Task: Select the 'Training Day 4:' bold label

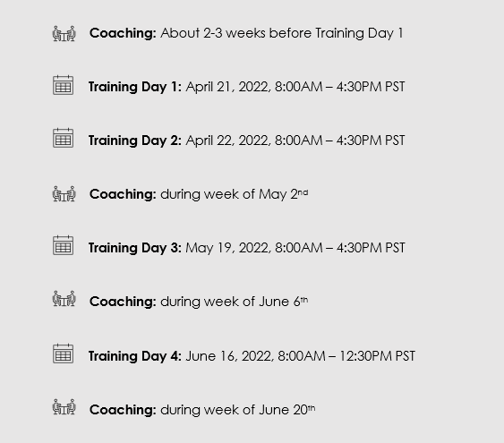Action: (135, 356)
